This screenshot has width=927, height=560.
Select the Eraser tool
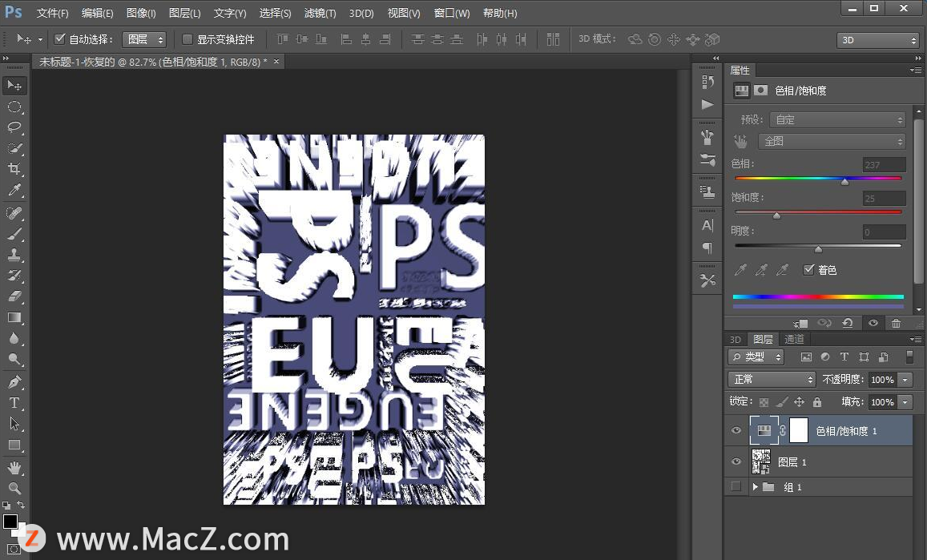coord(14,296)
